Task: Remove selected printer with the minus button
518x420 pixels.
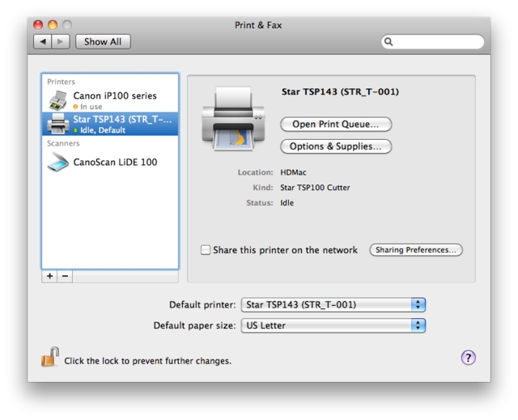Action: coord(66,276)
